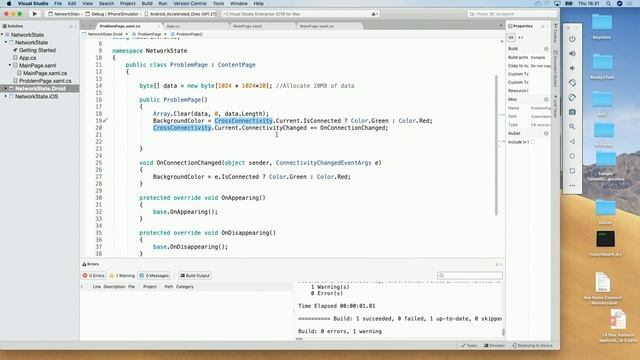Image resolution: width=640 pixels, height=360 pixels.
Task: Collapse the Build section in Properties
Action: tap(546, 49)
